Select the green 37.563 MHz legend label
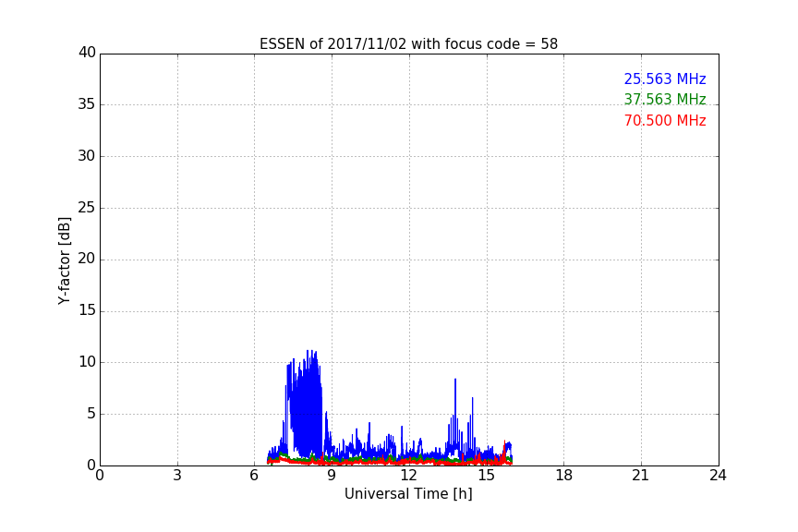This screenshot has height=532, width=798. (665, 99)
